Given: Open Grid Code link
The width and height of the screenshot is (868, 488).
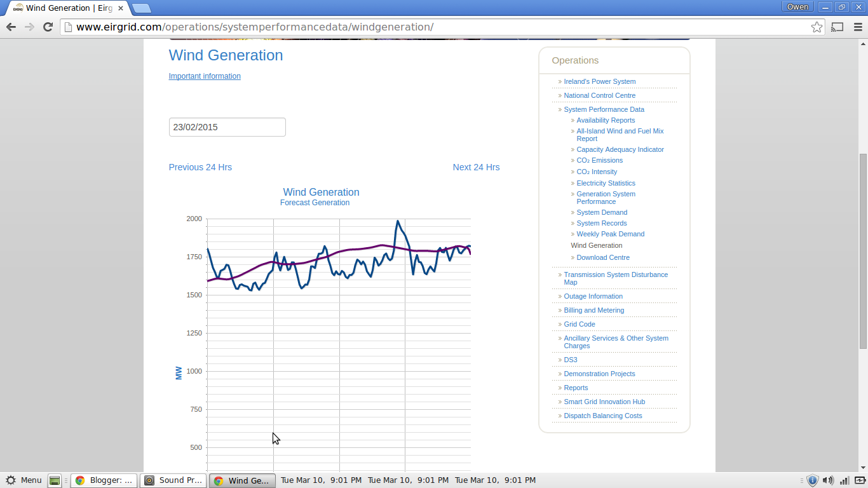Looking at the screenshot, I should (580, 324).
